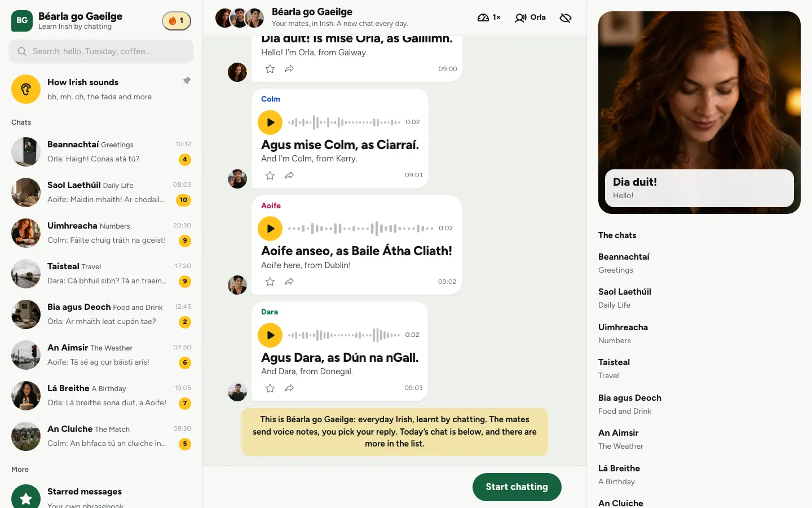Screen dimensions: 812x508
Task: Play Colm's voice note
Action: (270, 122)
